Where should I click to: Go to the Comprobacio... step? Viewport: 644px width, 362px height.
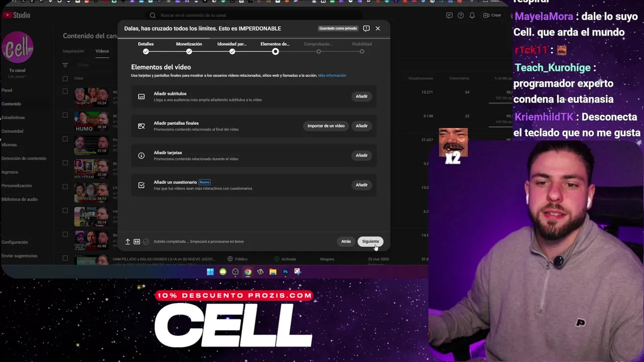tap(318, 48)
